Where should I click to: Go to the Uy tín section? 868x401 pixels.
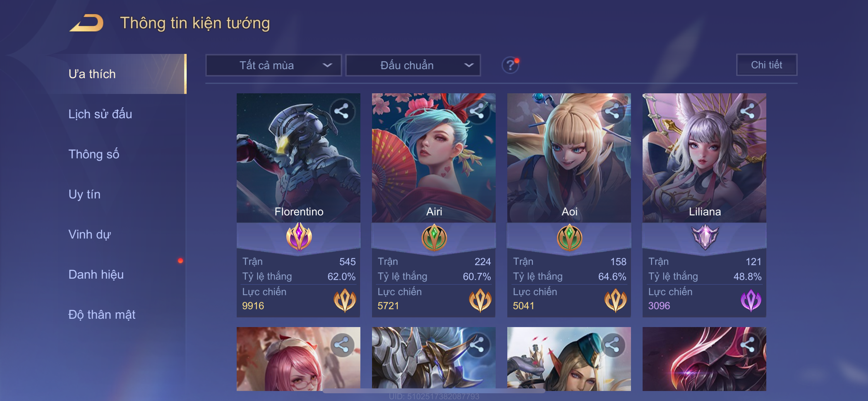(x=84, y=194)
